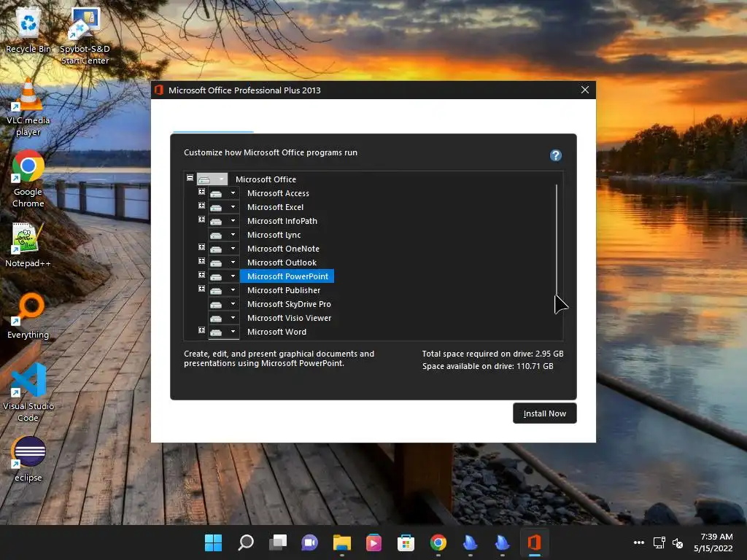This screenshot has height=560, width=747.
Task: Click the Office setup taskbar icon
Action: click(534, 542)
